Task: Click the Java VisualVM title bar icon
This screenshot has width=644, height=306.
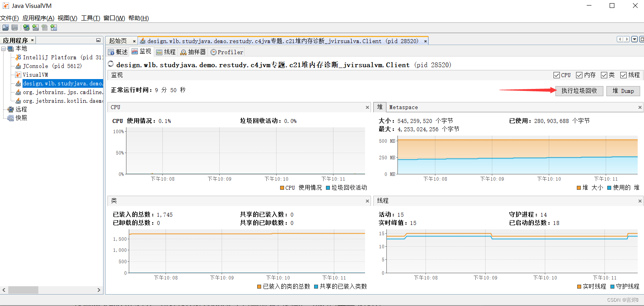Action: tap(6, 6)
